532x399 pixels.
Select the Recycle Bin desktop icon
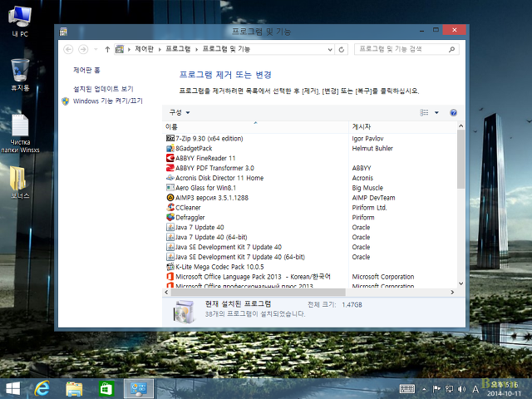[20, 75]
